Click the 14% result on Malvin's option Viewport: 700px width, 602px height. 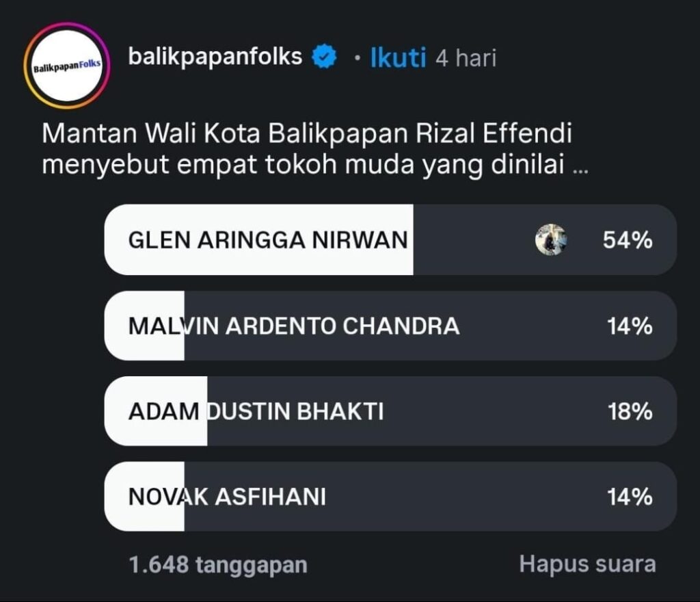point(630,326)
